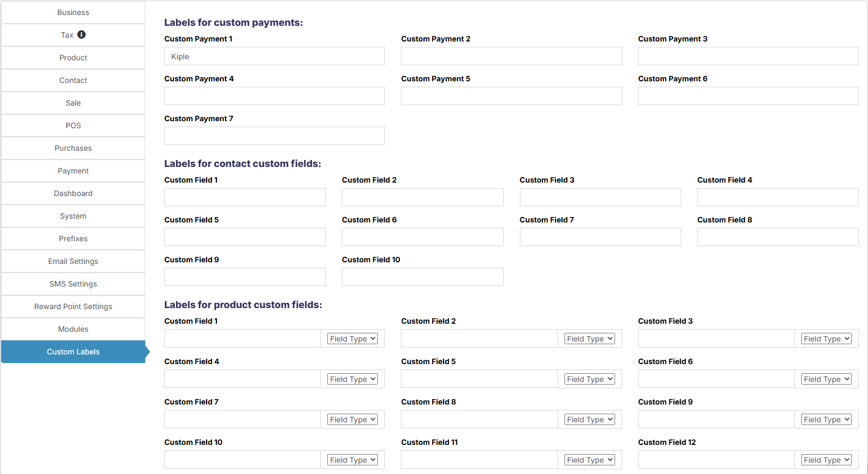Click contact Custom Field 10 text box

[x=422, y=277]
